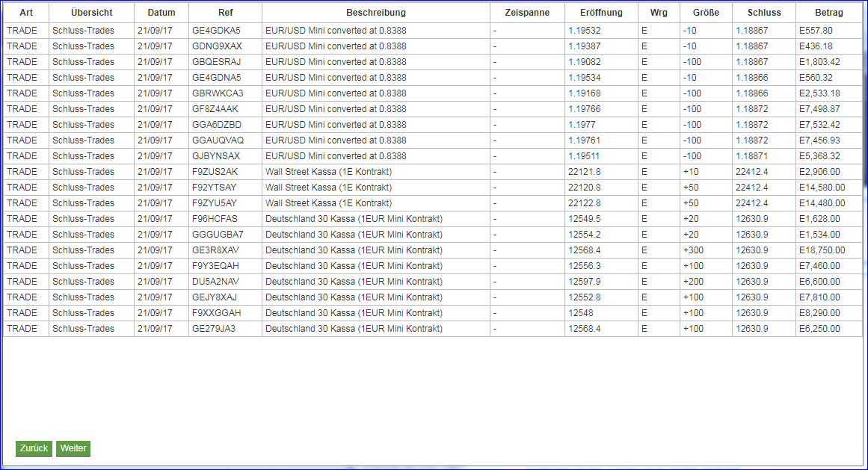Select reference GGAUQVAQ
Viewport: 868px width, 470px height.
(218, 140)
